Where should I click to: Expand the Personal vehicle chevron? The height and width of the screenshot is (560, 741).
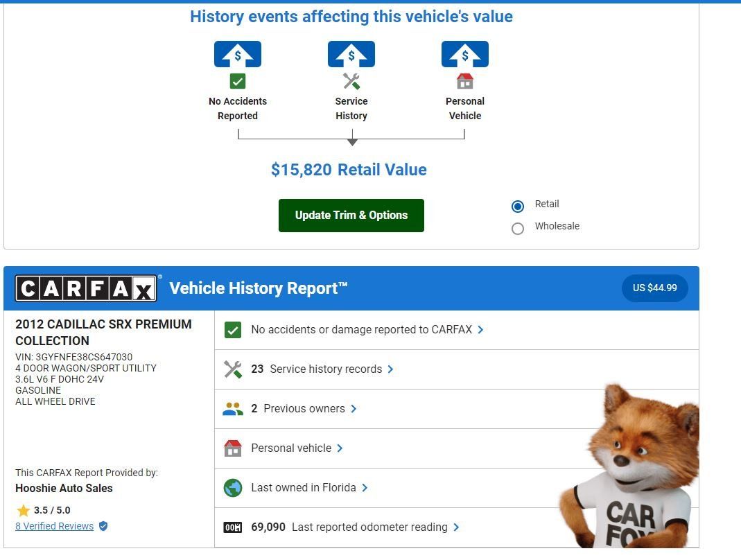pos(340,448)
